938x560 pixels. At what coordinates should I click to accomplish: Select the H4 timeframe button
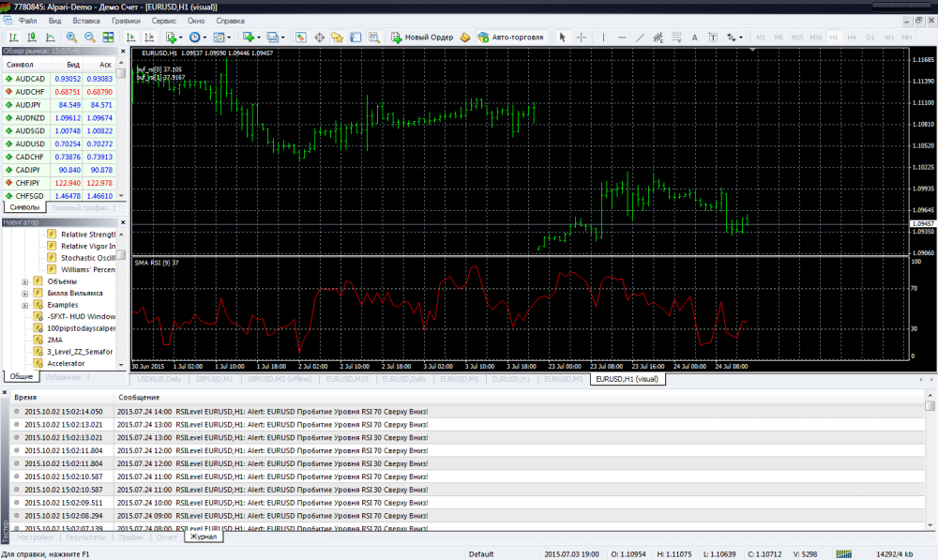click(x=853, y=38)
